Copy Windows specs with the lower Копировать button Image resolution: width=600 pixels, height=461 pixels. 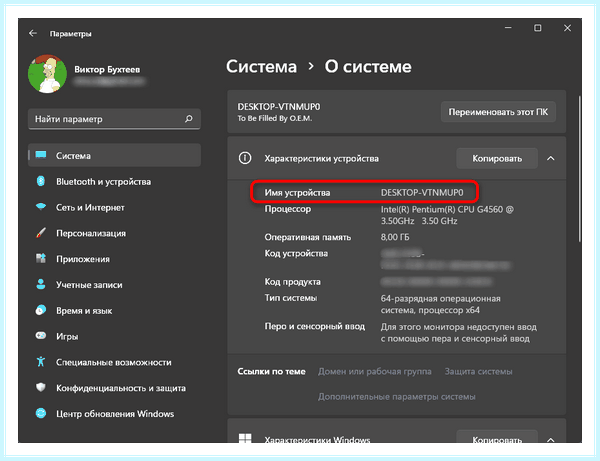tap(497, 438)
